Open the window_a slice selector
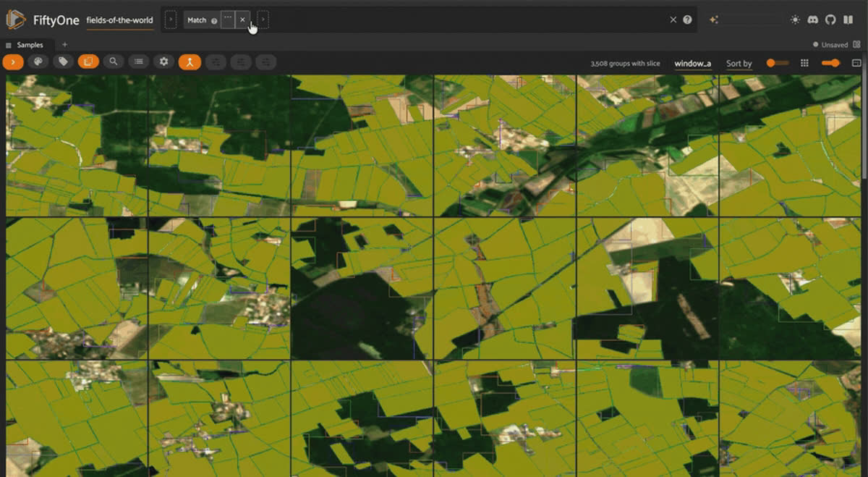The height and width of the screenshot is (477, 868). click(693, 64)
